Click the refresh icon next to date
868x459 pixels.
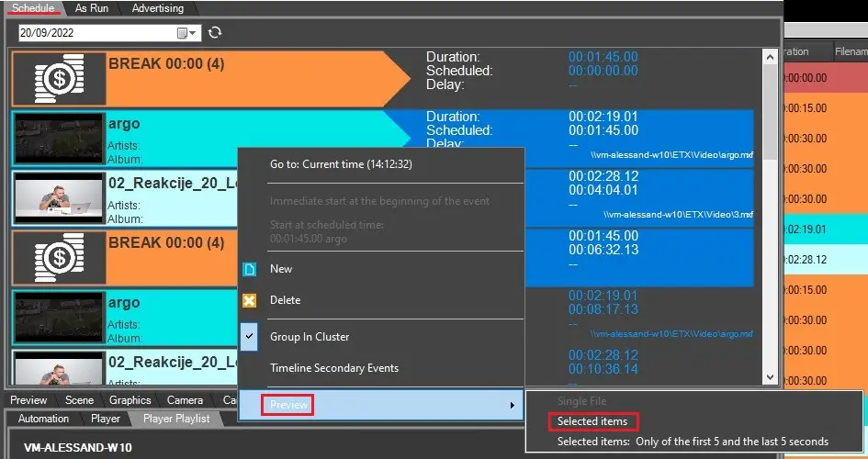pos(215,33)
